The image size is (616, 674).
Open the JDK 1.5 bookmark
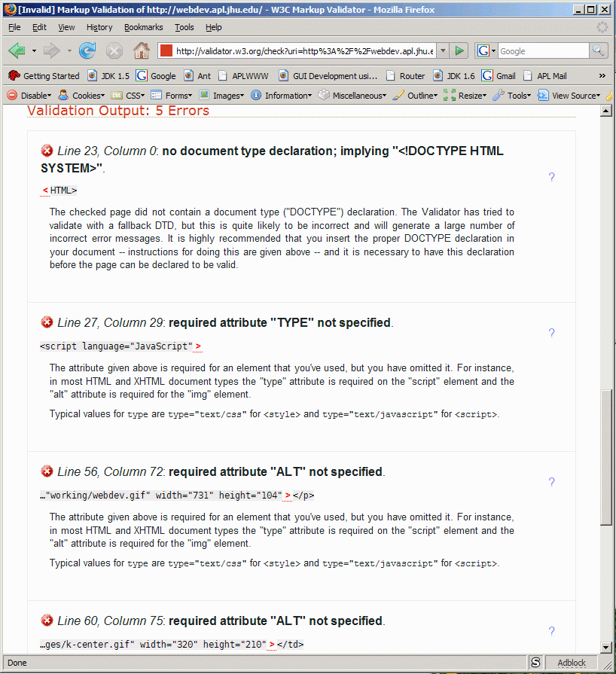pos(108,75)
